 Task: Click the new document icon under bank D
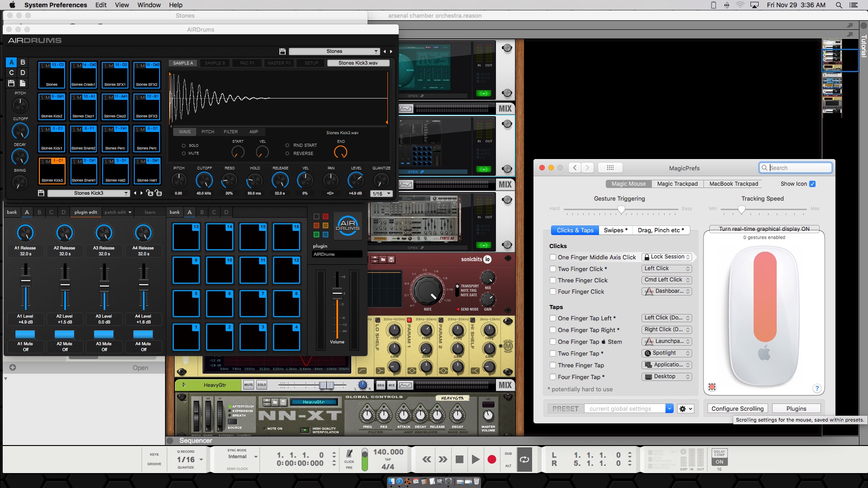pyautogui.click(x=22, y=83)
